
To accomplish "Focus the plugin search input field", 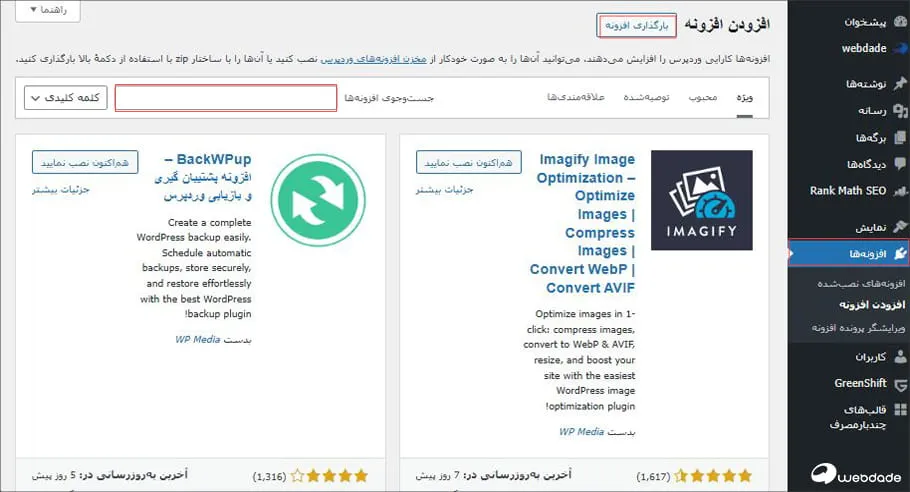I will (226, 98).
